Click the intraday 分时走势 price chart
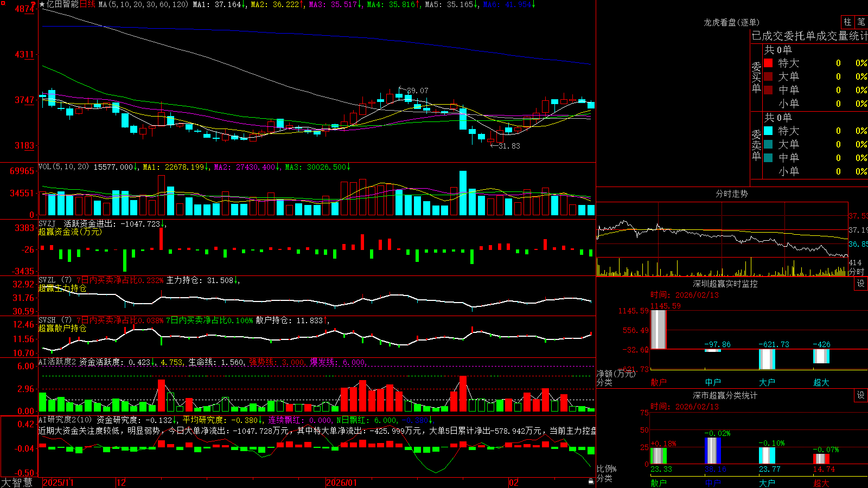 pos(722,230)
